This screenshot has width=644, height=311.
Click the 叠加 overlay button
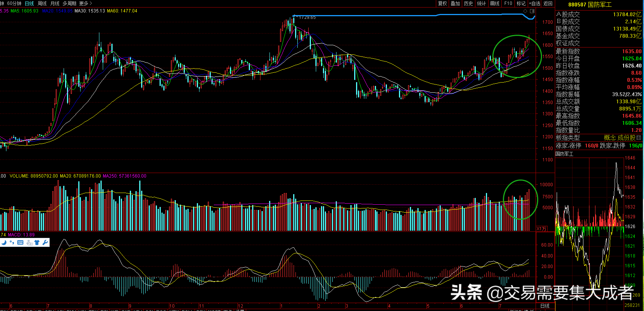455,3
